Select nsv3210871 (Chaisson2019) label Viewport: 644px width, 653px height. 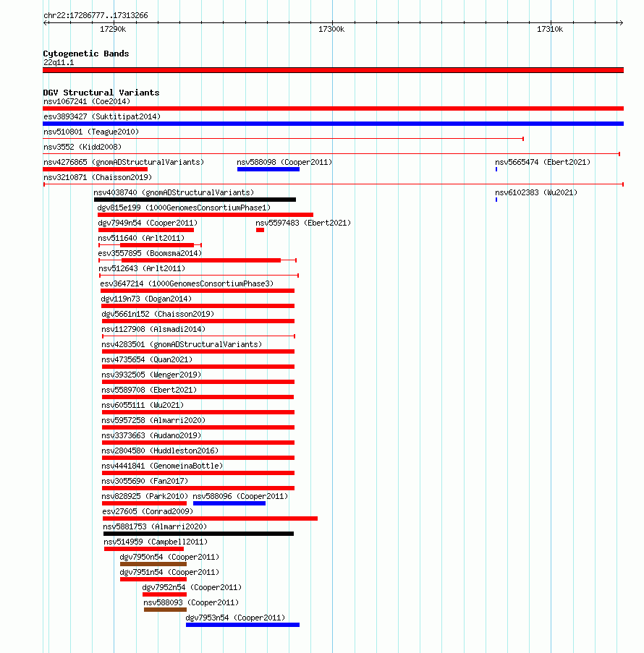pyautogui.click(x=98, y=177)
